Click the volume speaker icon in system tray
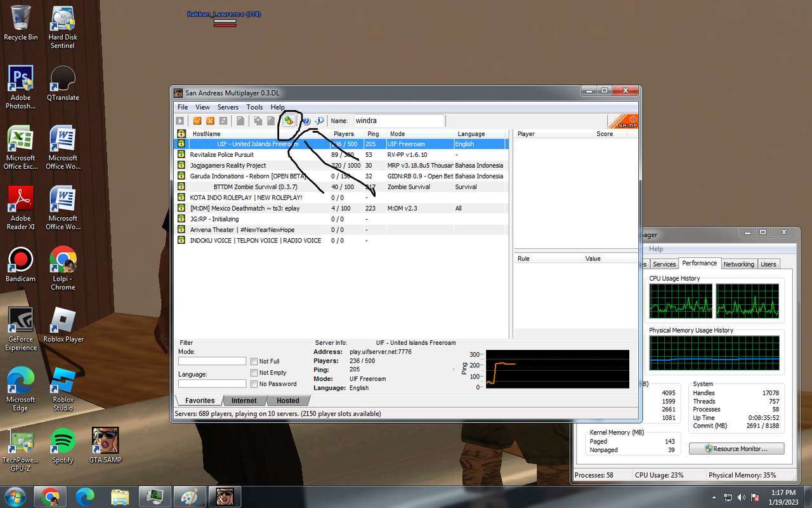 click(740, 497)
